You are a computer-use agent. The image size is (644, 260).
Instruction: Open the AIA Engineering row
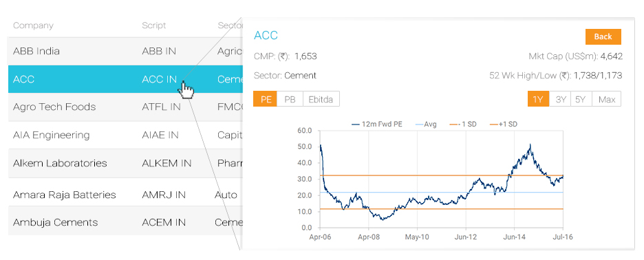click(x=125, y=135)
